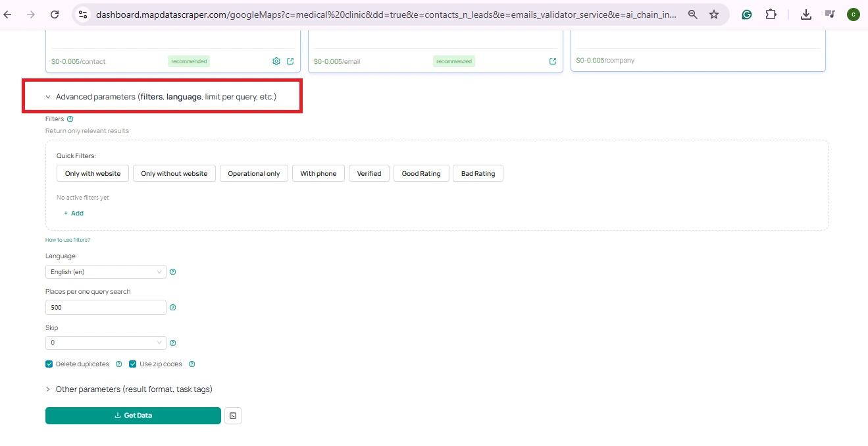Click help icon beside Language dropdown
The width and height of the screenshot is (868, 446).
pos(173,272)
